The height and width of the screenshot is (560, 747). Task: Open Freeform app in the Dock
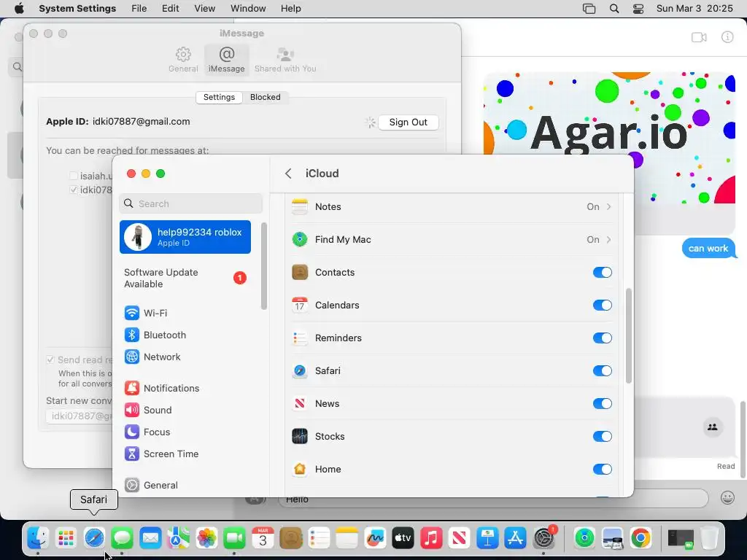(x=375, y=539)
